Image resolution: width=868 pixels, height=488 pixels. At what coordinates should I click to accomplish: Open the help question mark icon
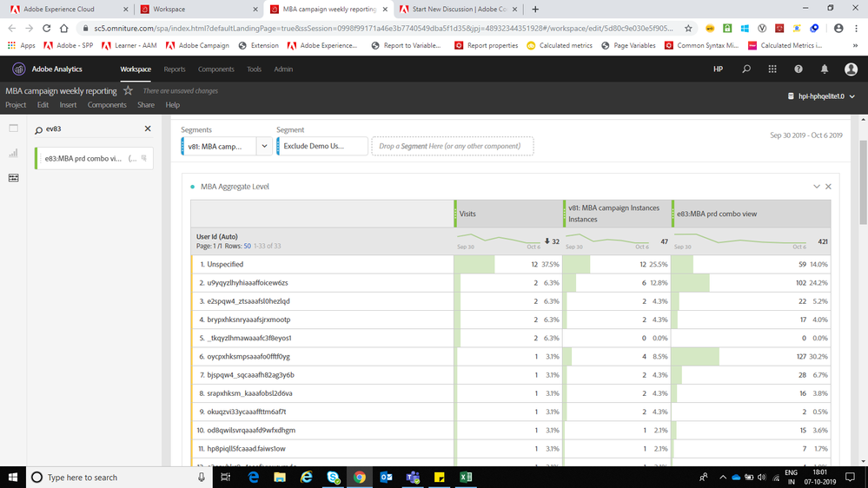(798, 69)
